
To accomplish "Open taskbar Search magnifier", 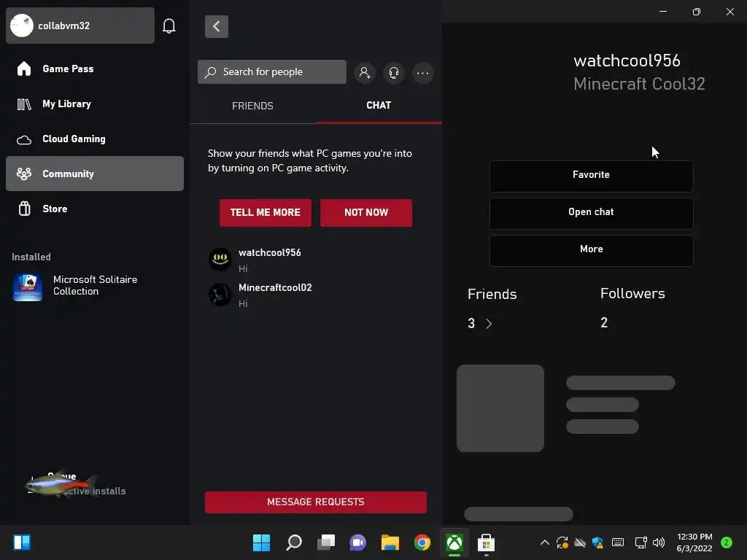I will pyautogui.click(x=293, y=542).
